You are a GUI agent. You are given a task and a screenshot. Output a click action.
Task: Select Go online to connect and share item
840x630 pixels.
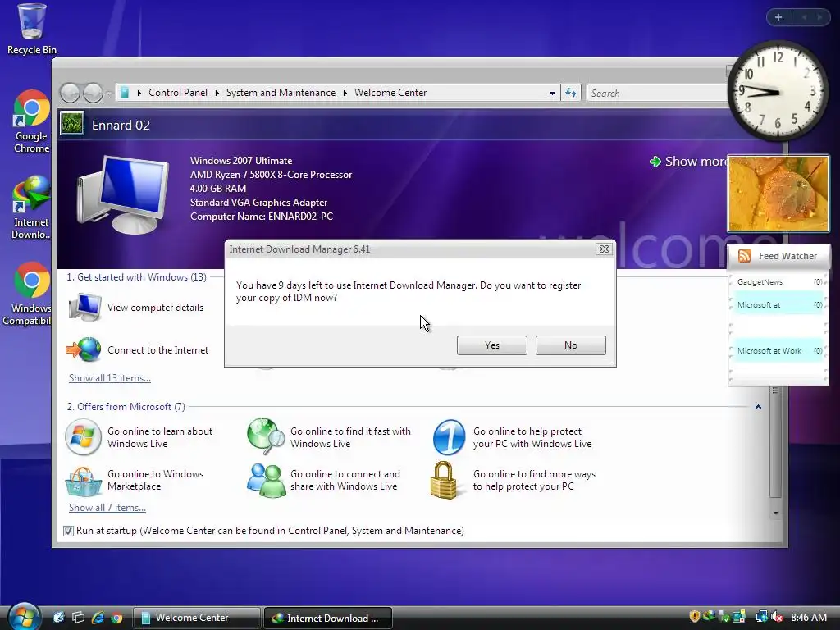point(323,481)
